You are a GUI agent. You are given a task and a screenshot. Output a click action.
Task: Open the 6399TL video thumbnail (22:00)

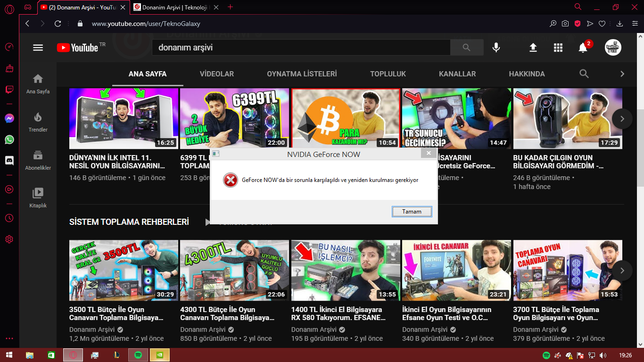tap(234, 119)
